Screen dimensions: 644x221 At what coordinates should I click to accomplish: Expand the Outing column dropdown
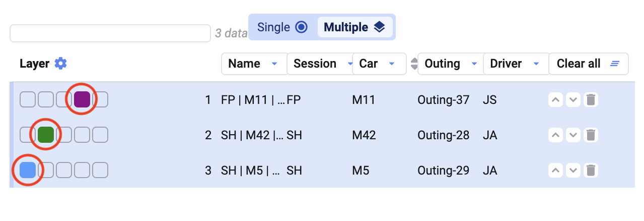[474, 64]
